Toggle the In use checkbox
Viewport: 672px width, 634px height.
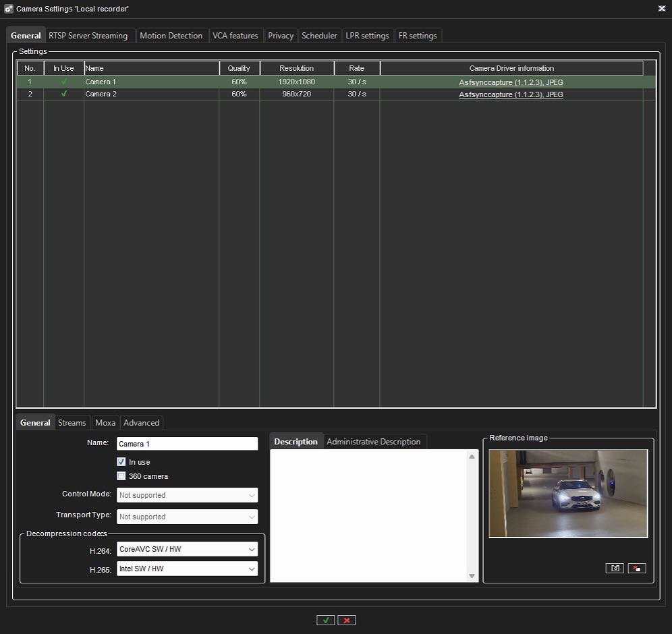pos(121,462)
